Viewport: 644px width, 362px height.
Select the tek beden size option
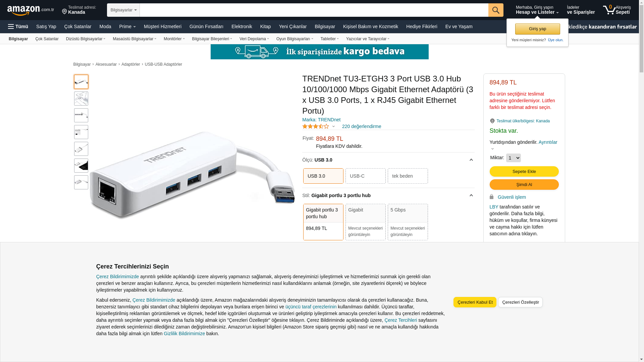click(x=408, y=176)
